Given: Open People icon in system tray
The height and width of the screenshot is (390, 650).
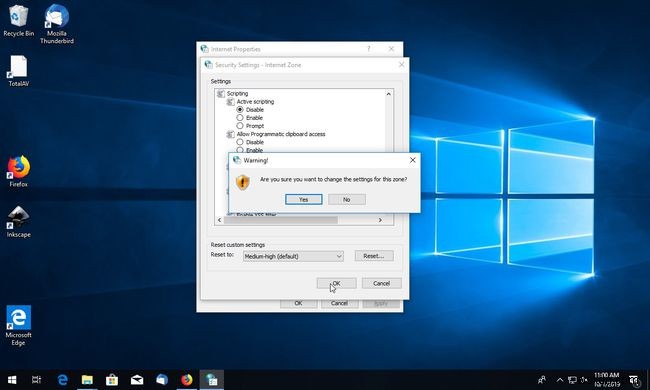Looking at the screenshot, I should point(541,380).
